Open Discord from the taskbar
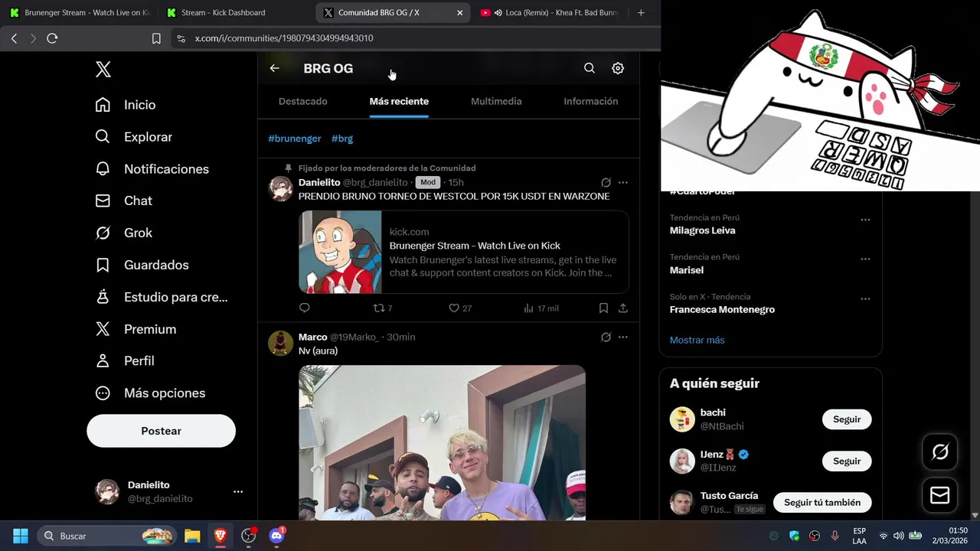This screenshot has width=980, height=551. [277, 536]
